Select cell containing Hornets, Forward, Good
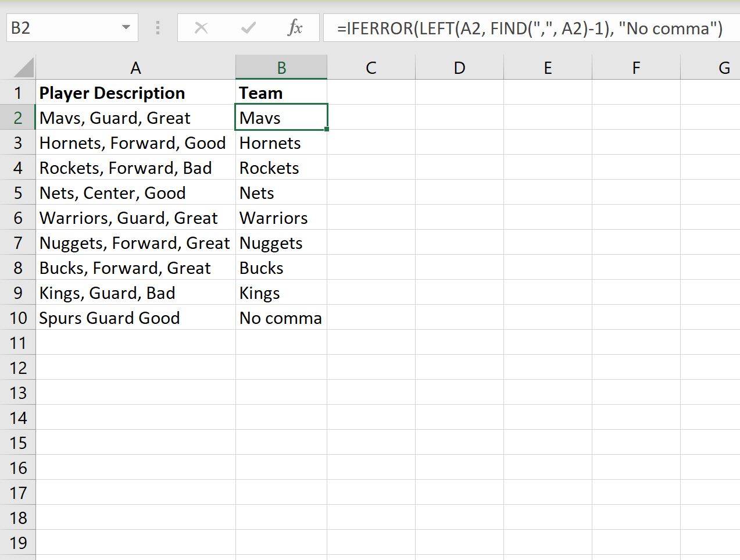This screenshot has height=560, width=740. click(135, 142)
